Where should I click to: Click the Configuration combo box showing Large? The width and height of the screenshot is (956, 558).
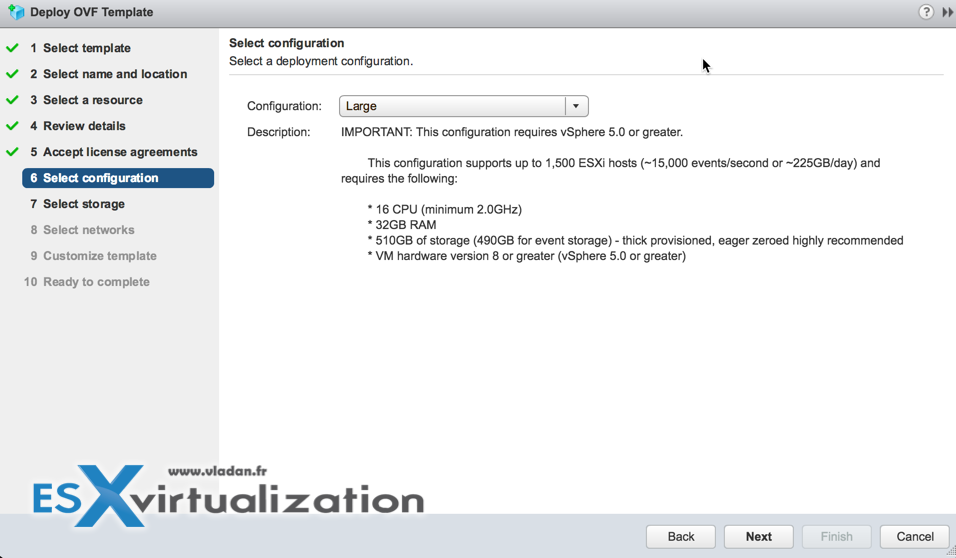(x=463, y=106)
